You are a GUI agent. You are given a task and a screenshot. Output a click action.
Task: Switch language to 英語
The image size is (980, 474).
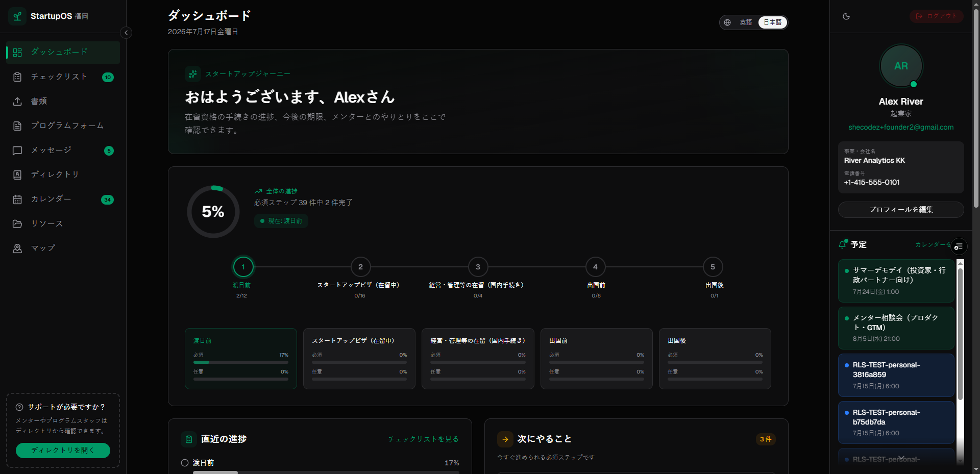pyautogui.click(x=746, y=22)
